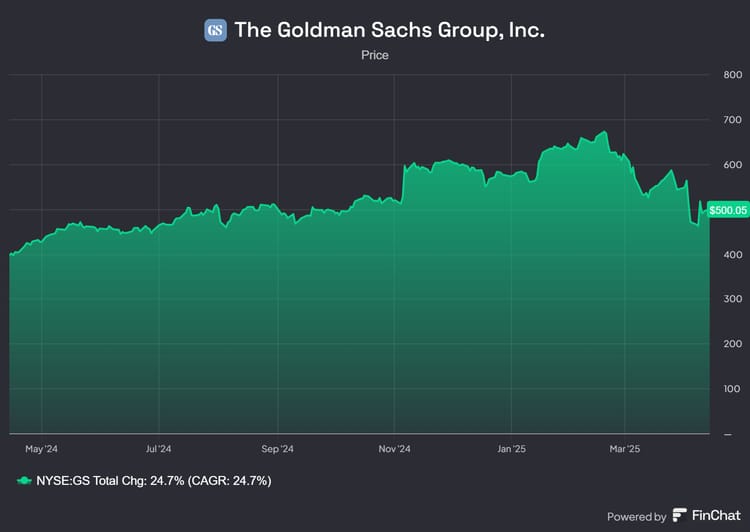Click the Nov '24 x-axis label

tap(395, 449)
